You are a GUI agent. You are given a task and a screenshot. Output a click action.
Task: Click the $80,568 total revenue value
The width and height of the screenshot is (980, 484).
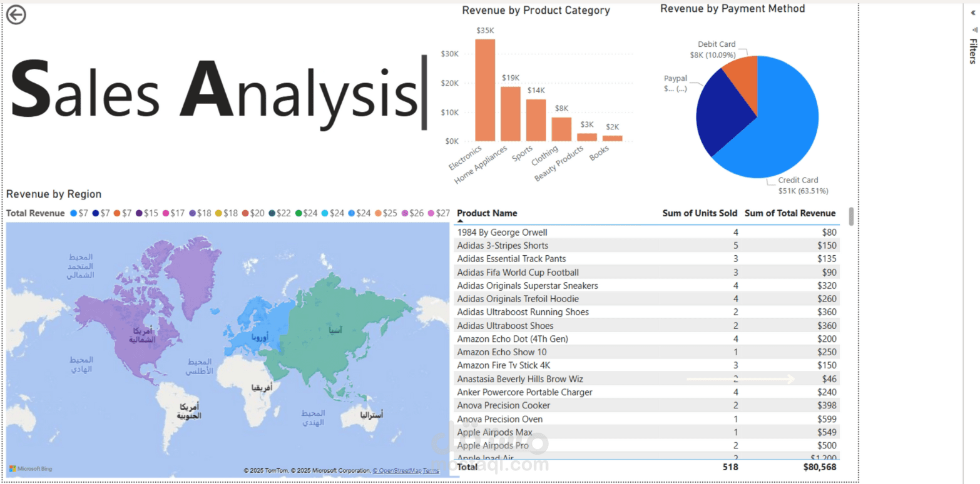tap(820, 467)
